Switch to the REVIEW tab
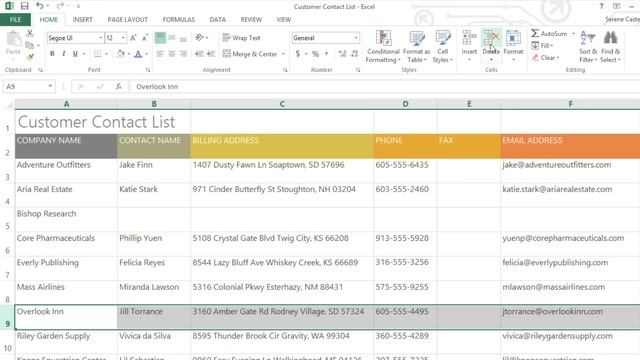The height and width of the screenshot is (360, 640). tap(251, 20)
